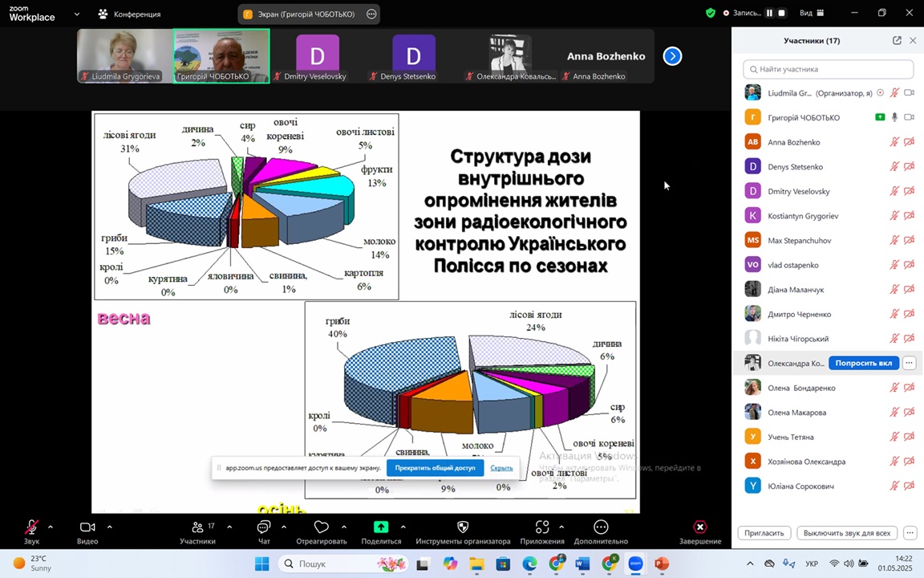Expand apps options arrow next to Приложения
Viewport: 924px width, 578px height.
coord(561,527)
